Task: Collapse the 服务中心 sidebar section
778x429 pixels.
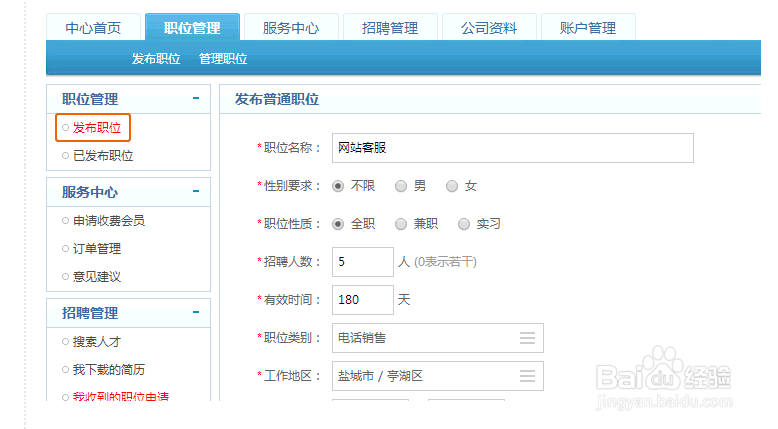Action: (x=196, y=192)
